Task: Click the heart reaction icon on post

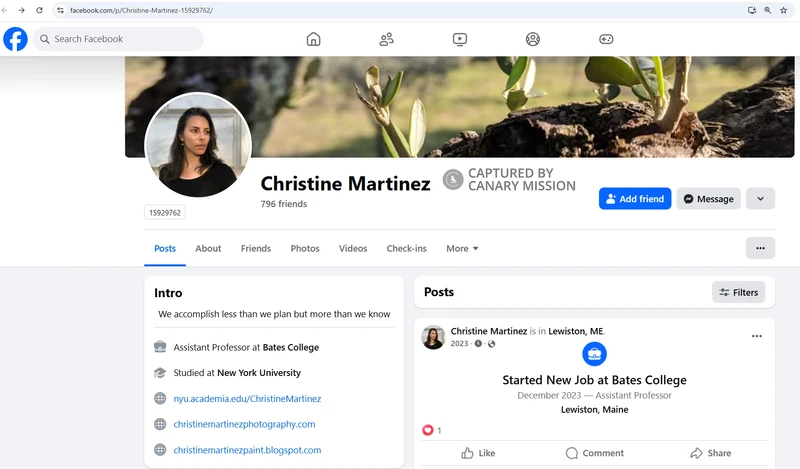Action: click(x=428, y=430)
